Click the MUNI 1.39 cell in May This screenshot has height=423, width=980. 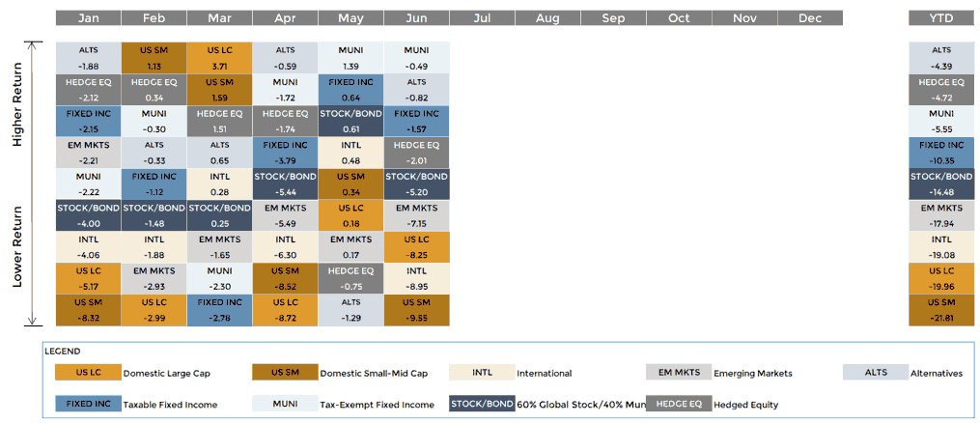[350, 58]
